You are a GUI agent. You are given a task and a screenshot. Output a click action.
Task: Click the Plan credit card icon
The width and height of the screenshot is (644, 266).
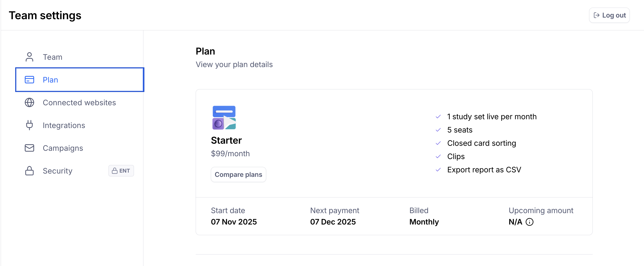[29, 80]
